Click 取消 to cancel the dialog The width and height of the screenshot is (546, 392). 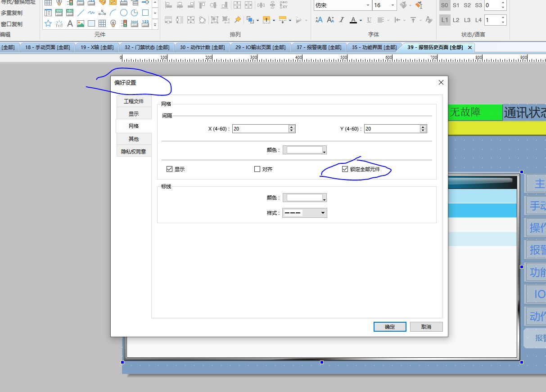pos(426,327)
